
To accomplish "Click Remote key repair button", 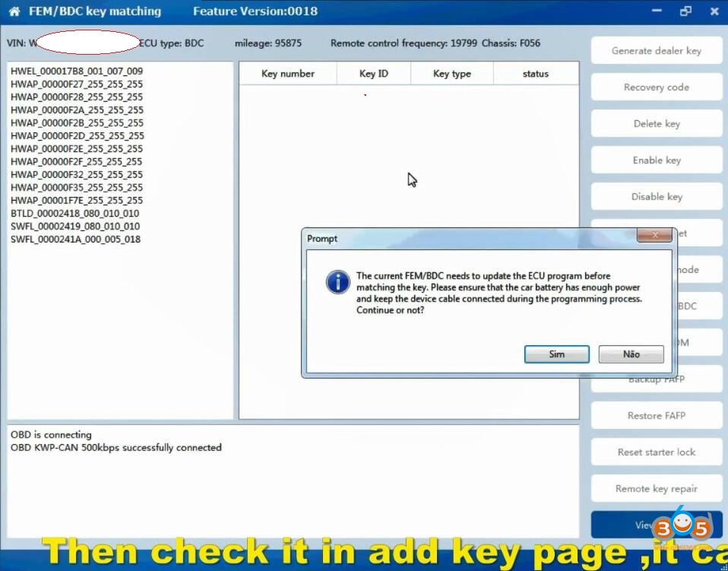I will (657, 488).
